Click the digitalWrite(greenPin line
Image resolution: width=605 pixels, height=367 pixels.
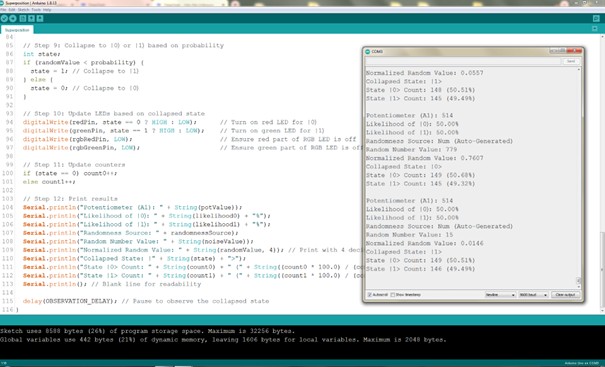pos(113,131)
